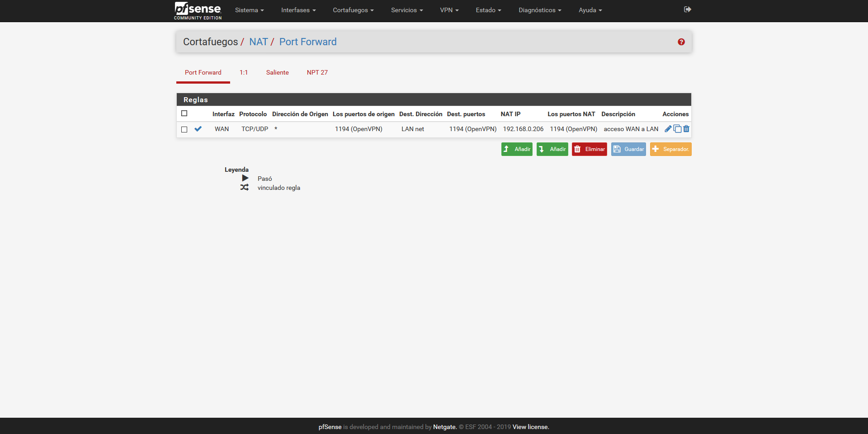Switch to the NPT 27 tab
This screenshot has width=868, height=434.
317,72
